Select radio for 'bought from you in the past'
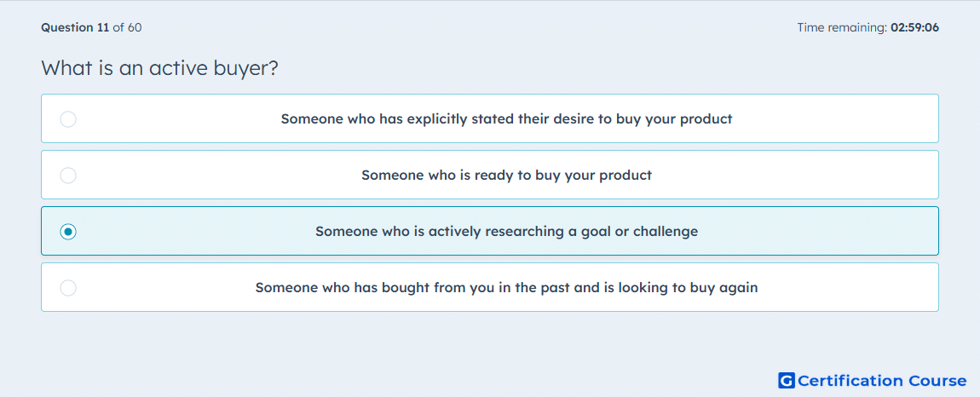980x397 pixels. (x=68, y=288)
